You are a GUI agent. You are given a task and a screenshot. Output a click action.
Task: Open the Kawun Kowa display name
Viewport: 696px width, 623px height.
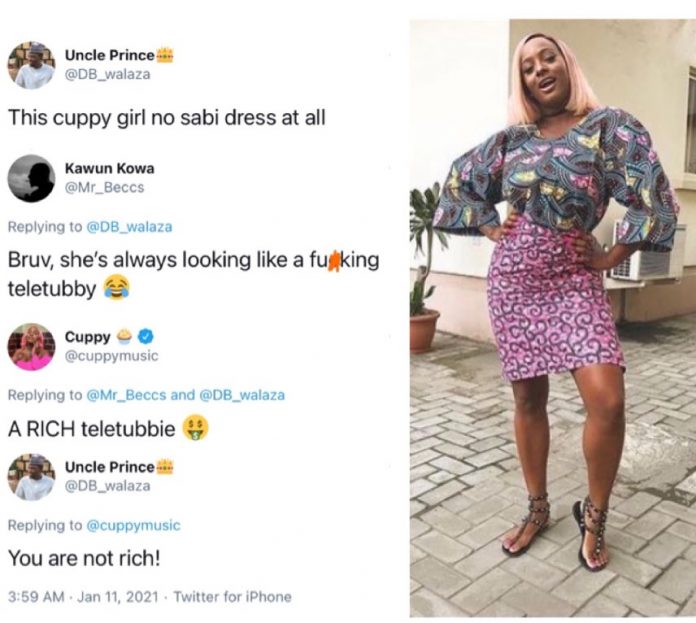tap(110, 167)
